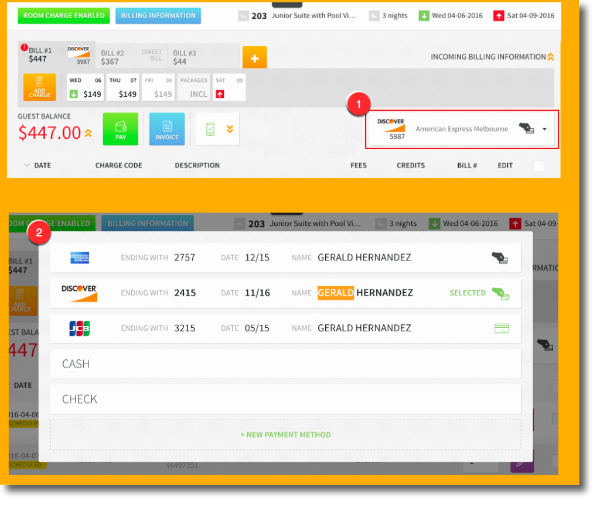
Task: Click the CHARGE CODE column header
Action: tap(119, 166)
